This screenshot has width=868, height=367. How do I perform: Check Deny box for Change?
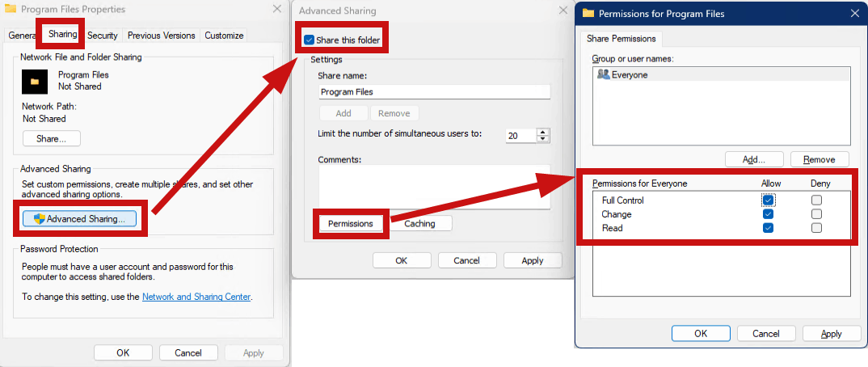coord(816,213)
